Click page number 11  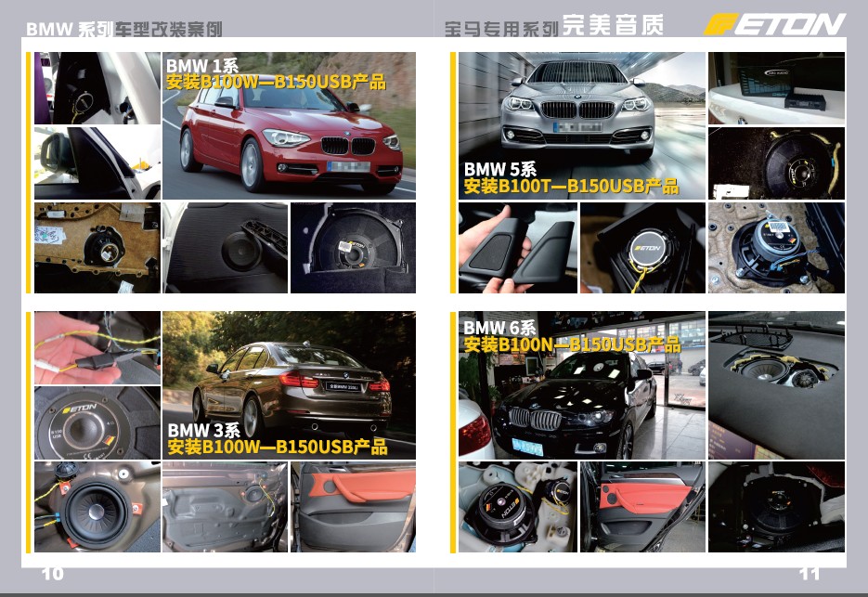click(x=810, y=574)
